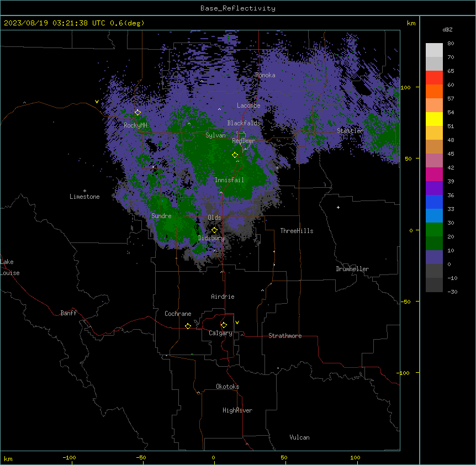
Task: Click the yellow v marker beside Calgary
Action: [237, 323]
